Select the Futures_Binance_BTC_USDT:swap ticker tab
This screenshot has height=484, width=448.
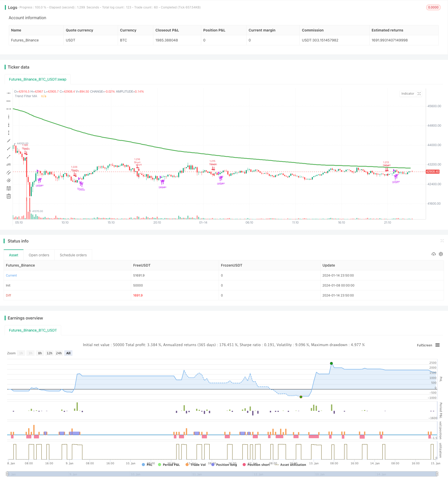[38, 79]
